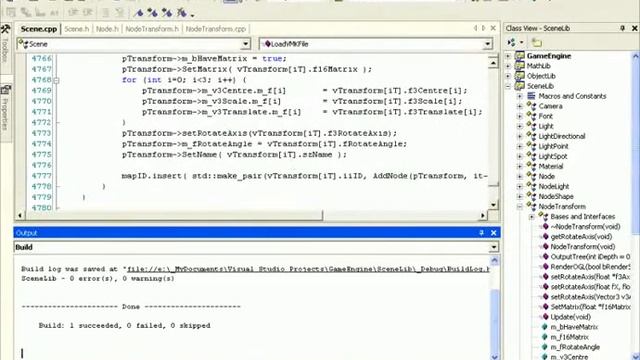Click editor vertical scrollbar up arrow

click(x=493, y=63)
